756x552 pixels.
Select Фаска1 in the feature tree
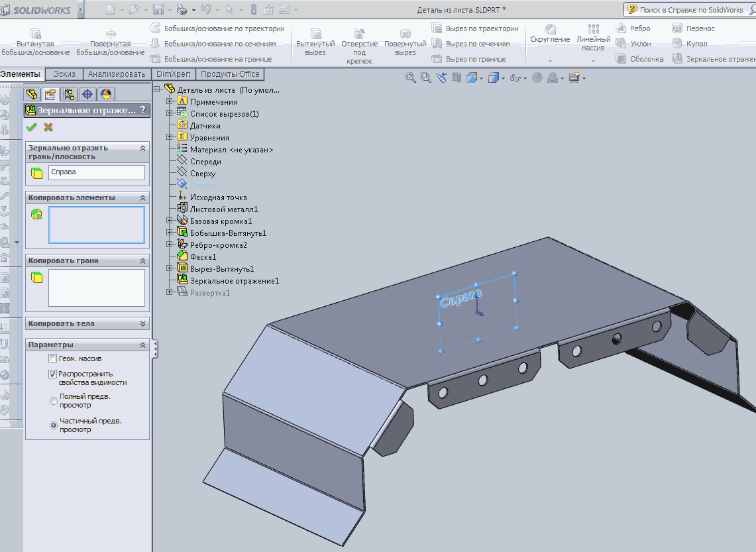(x=197, y=257)
